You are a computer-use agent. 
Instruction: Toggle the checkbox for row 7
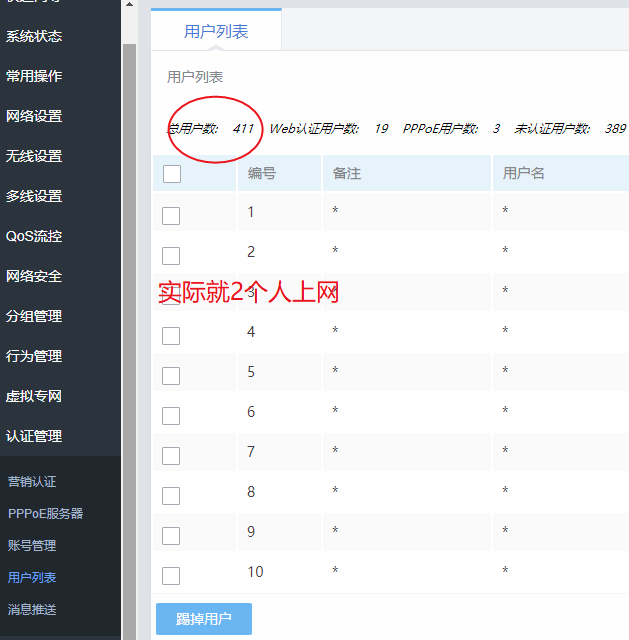point(171,455)
